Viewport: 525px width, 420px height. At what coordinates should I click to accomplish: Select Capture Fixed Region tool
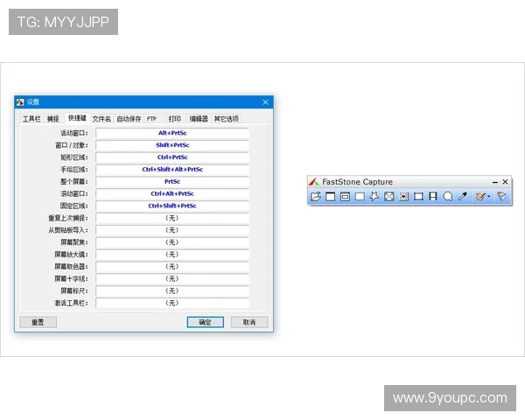[418, 196]
